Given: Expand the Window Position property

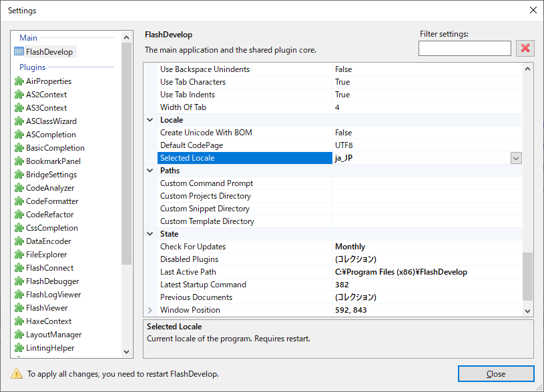Looking at the screenshot, I should pos(150,310).
